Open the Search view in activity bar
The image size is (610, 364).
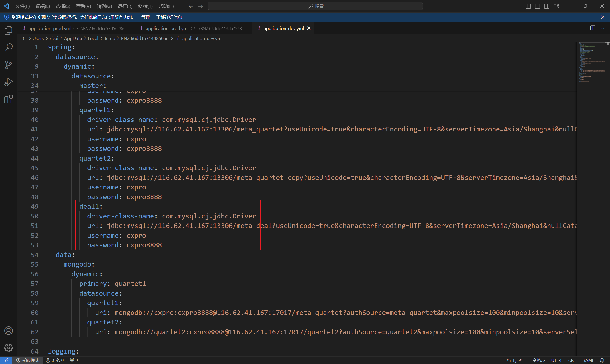pos(9,48)
